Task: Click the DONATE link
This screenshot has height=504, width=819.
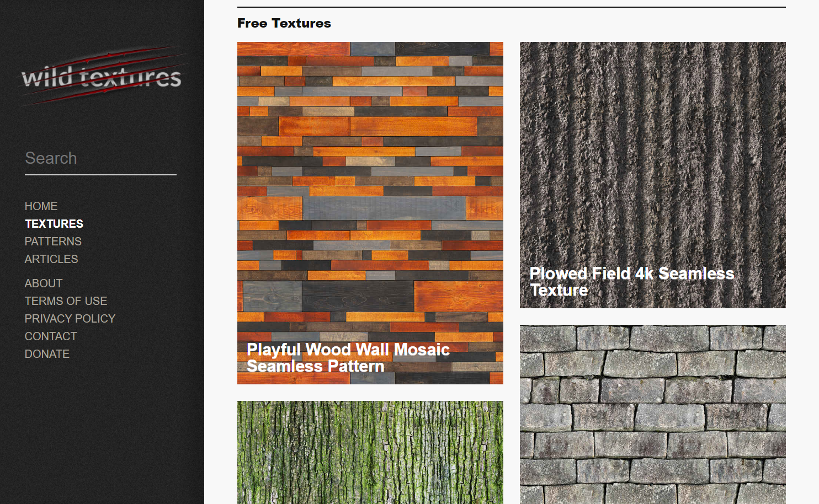Action: click(47, 354)
